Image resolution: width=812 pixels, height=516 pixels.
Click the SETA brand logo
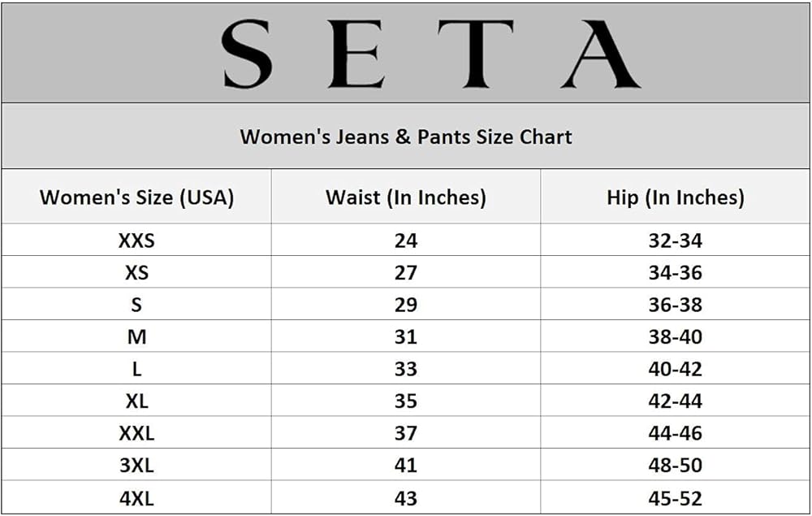point(430,54)
